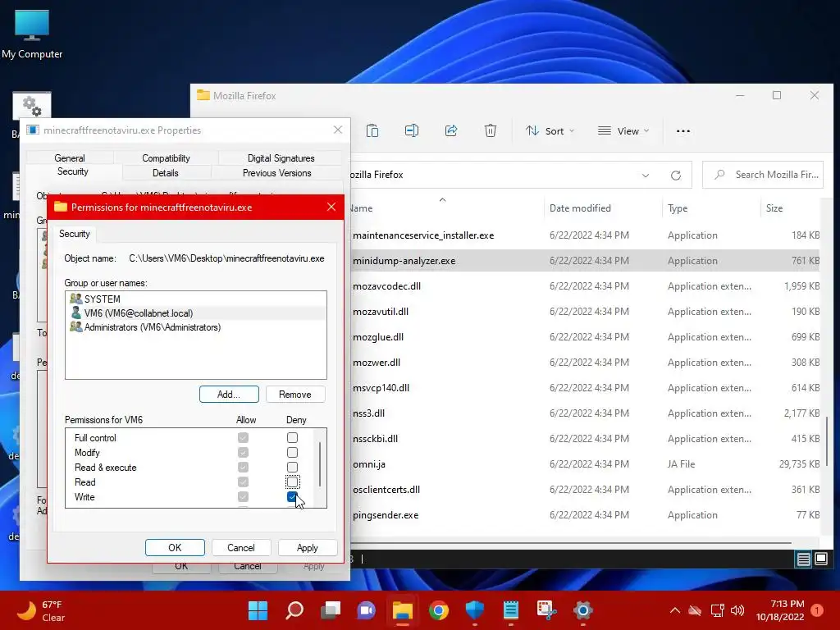Screen dimensions: 840x630
Task: Select pingsender.exe file
Action: (584, 515)
